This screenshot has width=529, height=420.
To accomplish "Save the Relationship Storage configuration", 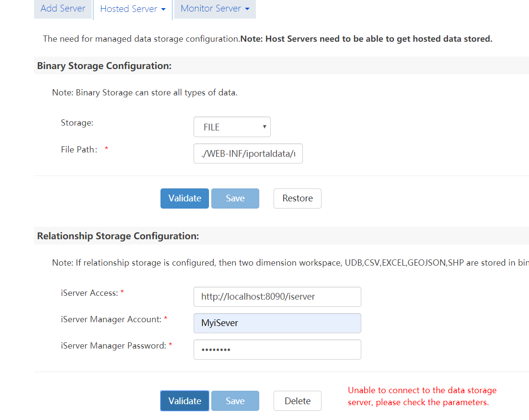I will coord(235,401).
